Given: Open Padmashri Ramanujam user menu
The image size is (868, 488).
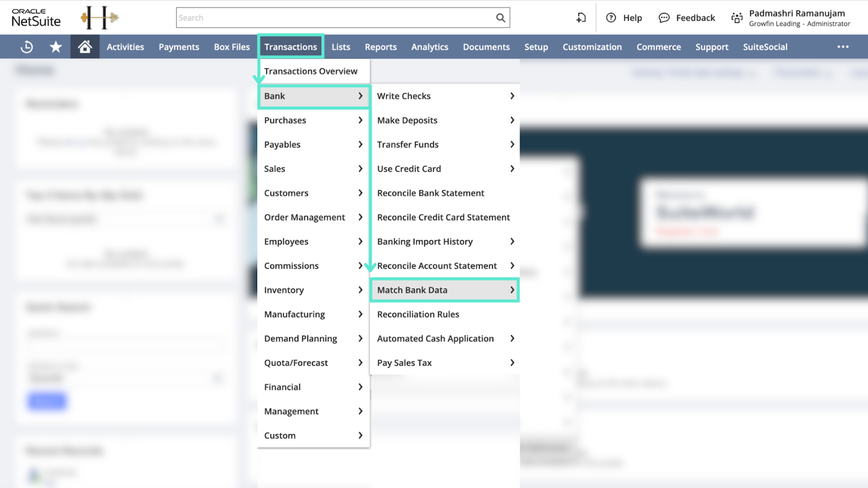Looking at the screenshot, I should pyautogui.click(x=799, y=18).
